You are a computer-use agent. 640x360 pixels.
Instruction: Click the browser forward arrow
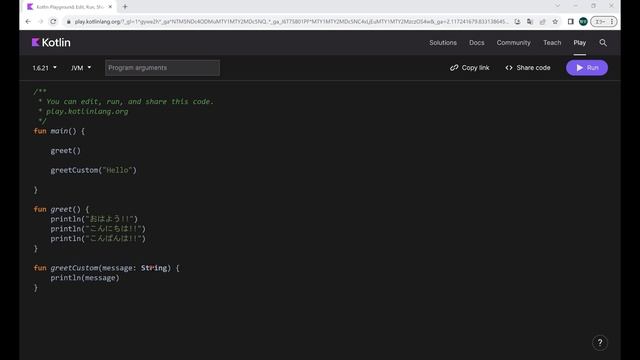coord(40,21)
